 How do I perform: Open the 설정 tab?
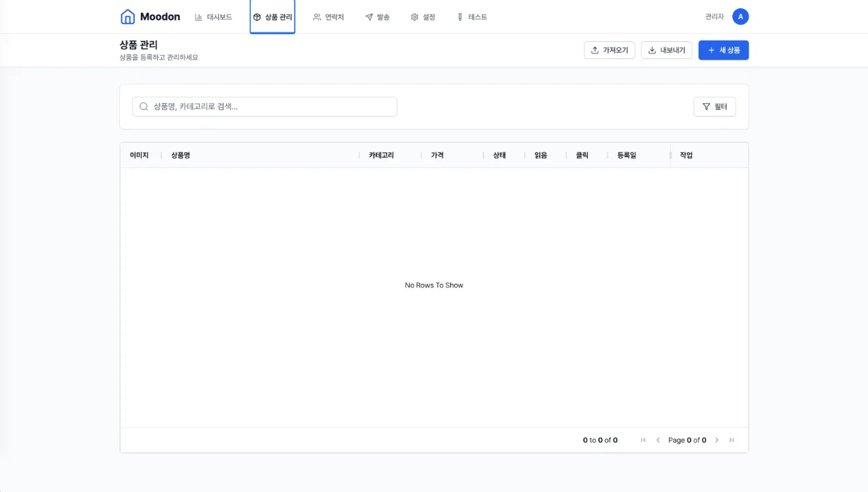[422, 17]
